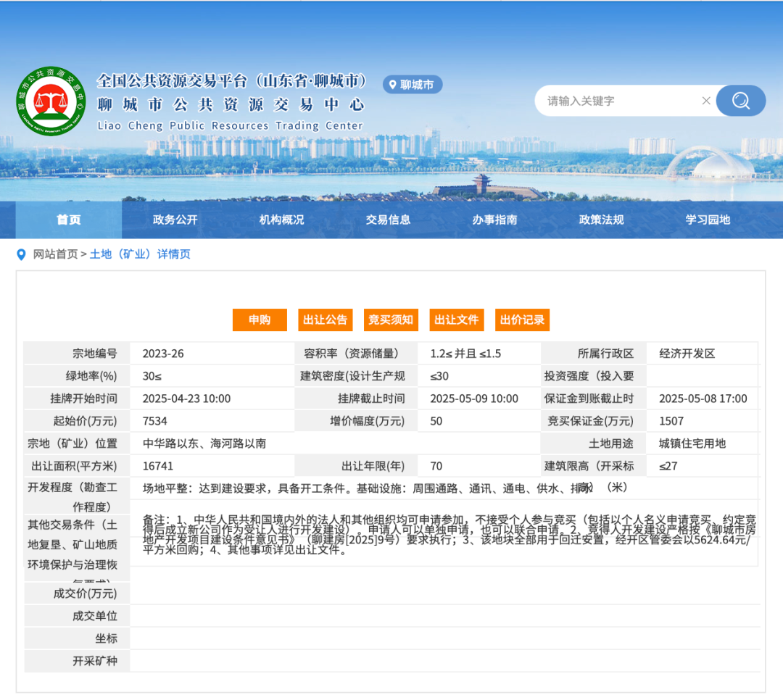
Task: Open the 出让公告 announcement
Action: [x=325, y=320]
